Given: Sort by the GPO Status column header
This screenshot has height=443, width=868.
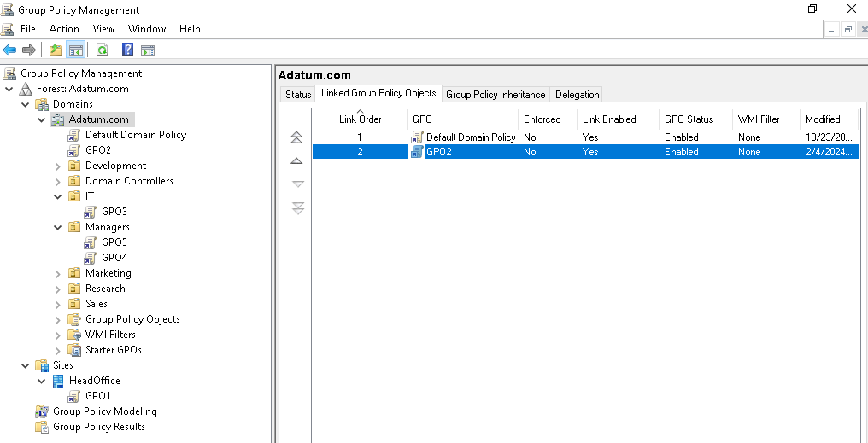Looking at the screenshot, I should click(x=695, y=119).
